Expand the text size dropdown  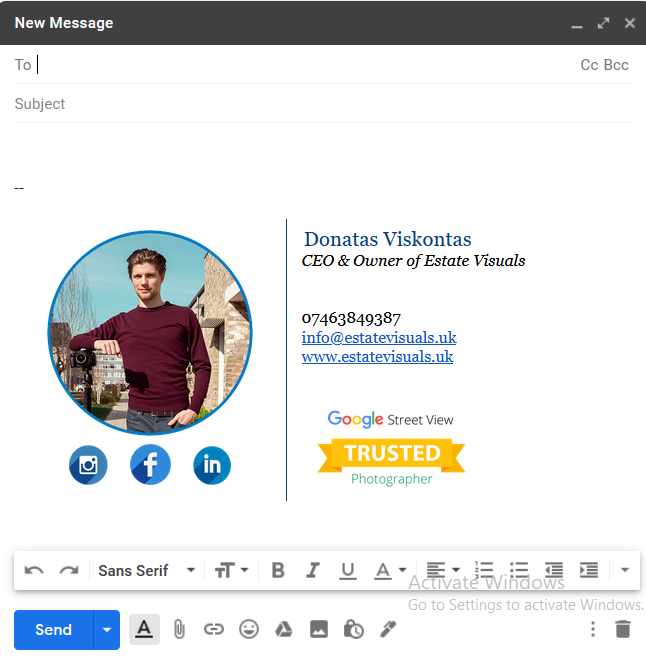point(231,570)
